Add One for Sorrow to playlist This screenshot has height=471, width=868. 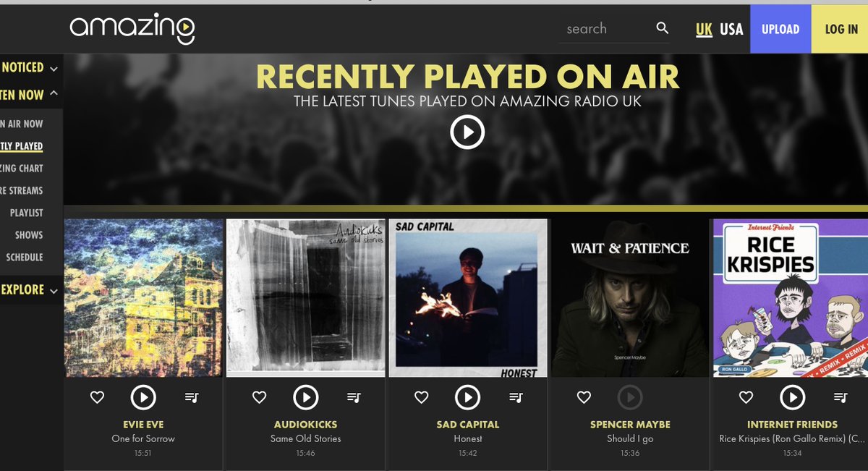point(191,397)
